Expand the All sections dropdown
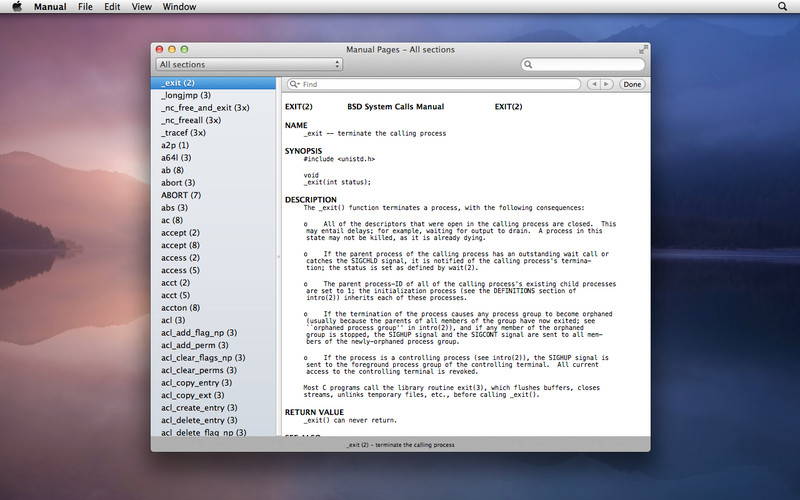 coord(249,64)
